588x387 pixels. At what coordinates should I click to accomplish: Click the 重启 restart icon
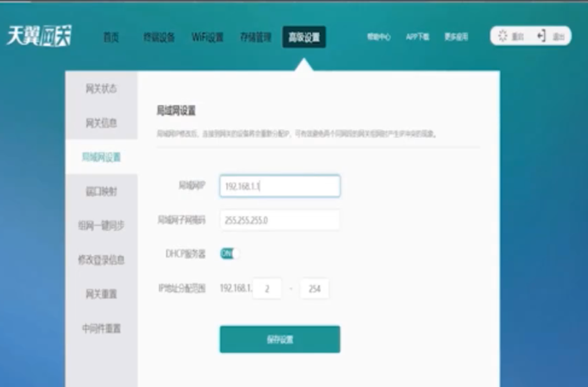[x=503, y=37]
